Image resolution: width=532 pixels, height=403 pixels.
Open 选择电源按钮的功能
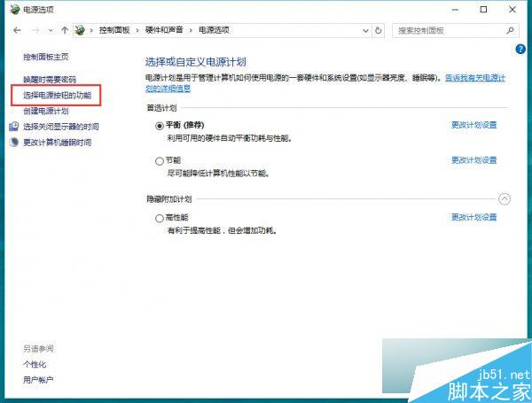pyautogui.click(x=58, y=96)
